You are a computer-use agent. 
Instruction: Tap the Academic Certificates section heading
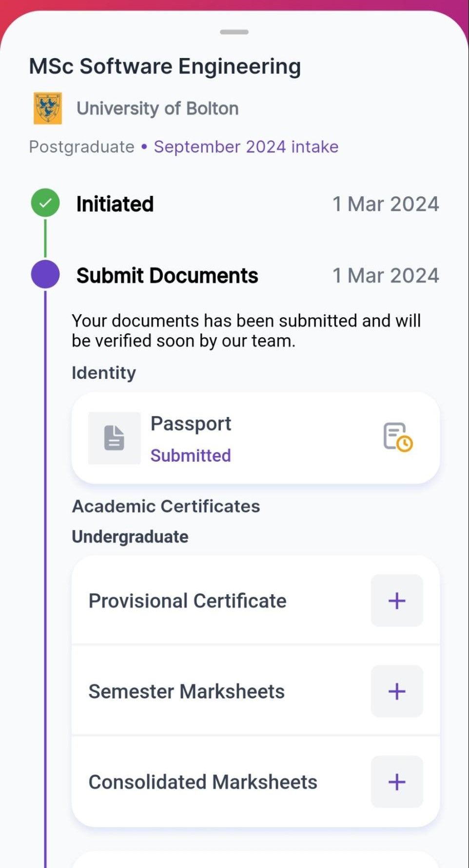(166, 506)
